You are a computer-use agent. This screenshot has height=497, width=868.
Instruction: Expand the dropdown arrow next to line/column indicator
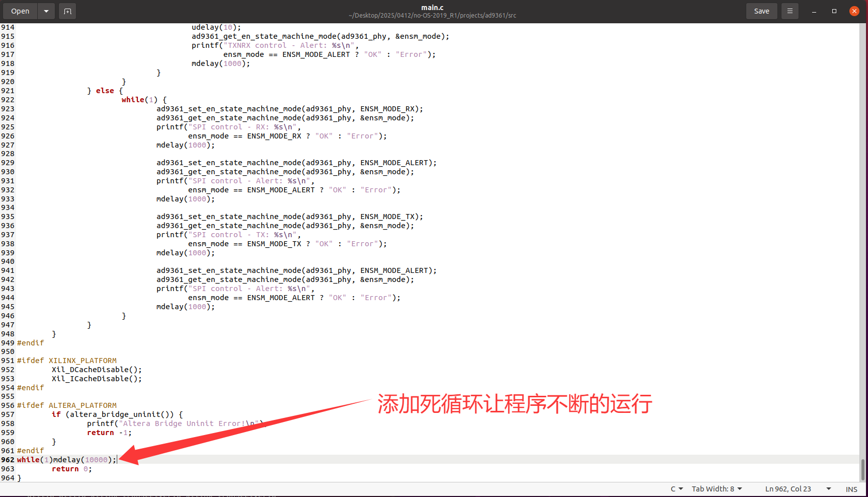pos(829,489)
